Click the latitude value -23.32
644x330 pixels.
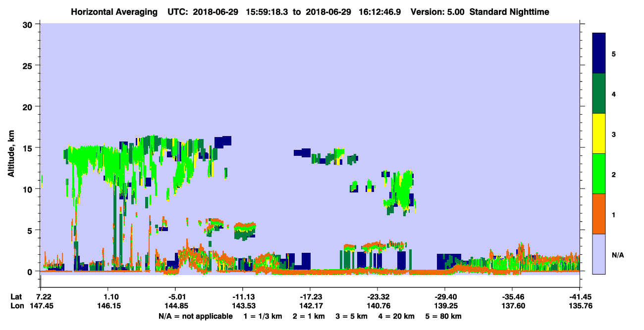click(377, 296)
